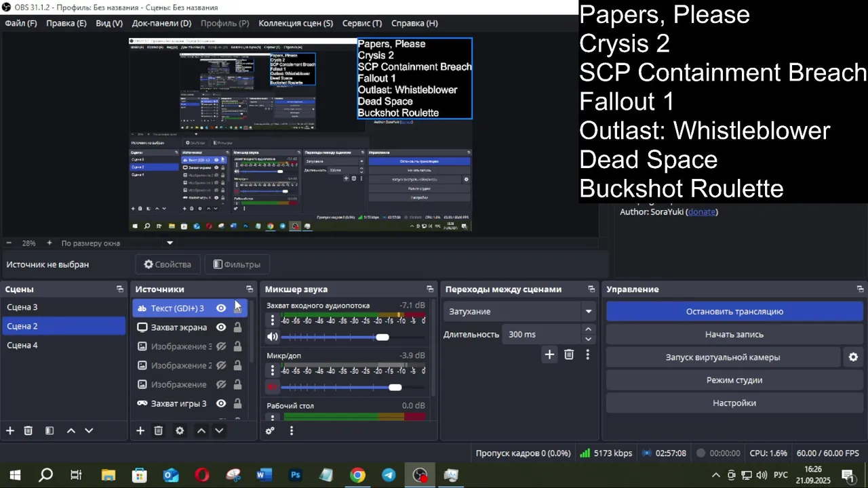
Task: Open advanced audio properties gears icon
Action: pos(270,430)
